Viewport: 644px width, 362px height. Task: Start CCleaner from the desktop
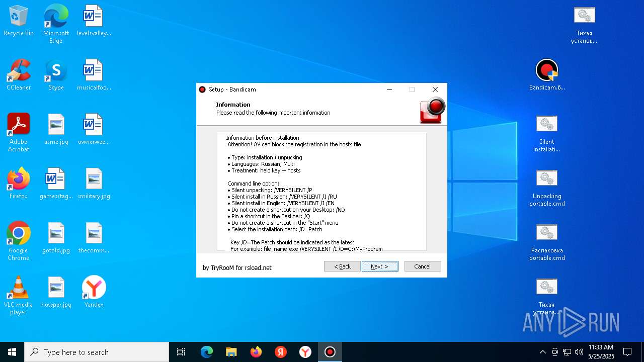pyautogui.click(x=19, y=75)
